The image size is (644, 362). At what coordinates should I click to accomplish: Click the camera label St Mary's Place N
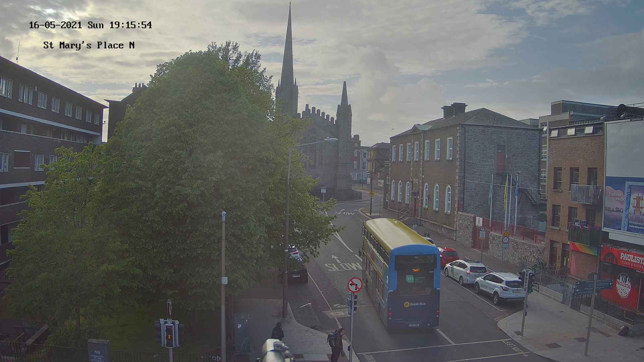(x=89, y=45)
